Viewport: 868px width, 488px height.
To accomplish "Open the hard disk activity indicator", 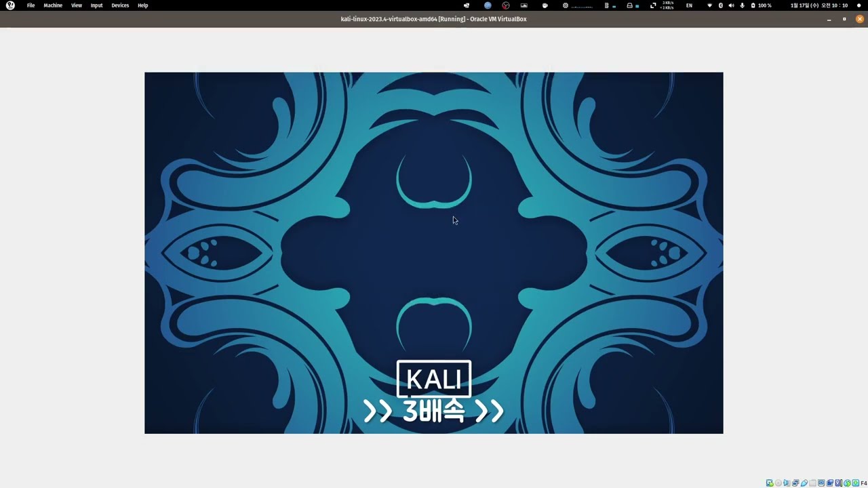I will coord(770,483).
